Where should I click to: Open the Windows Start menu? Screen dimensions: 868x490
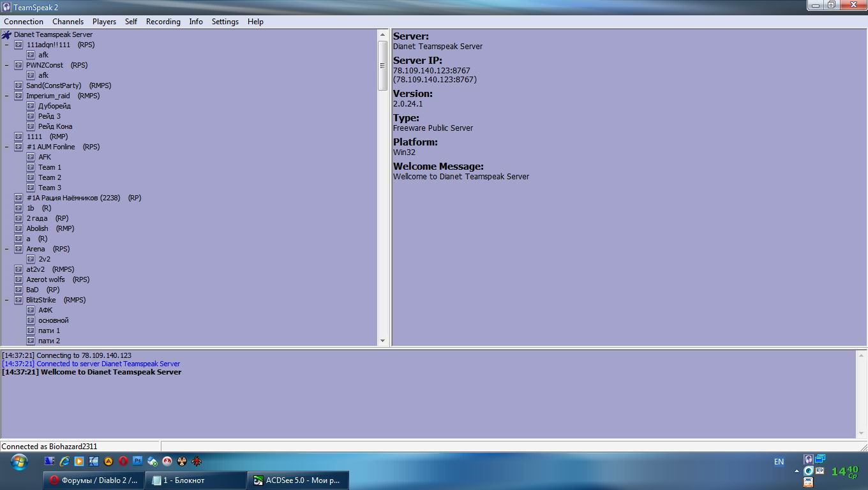click(19, 463)
